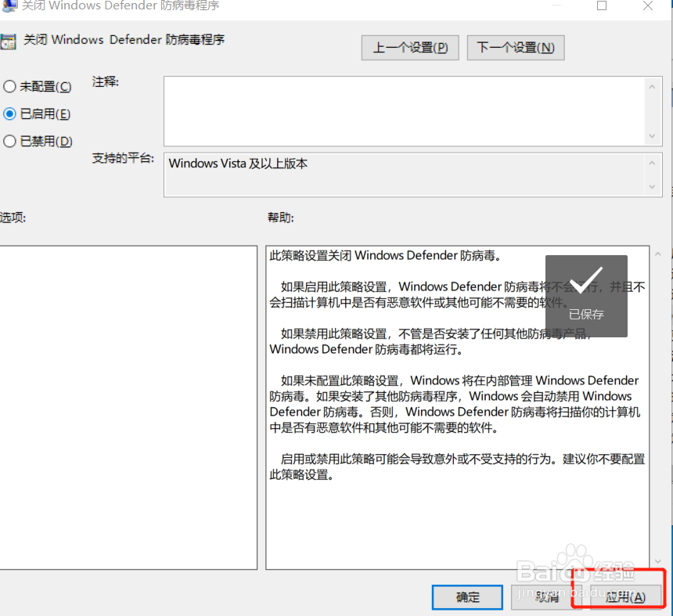The height and width of the screenshot is (616, 673).
Task: Click help text '此策略设置关闭 Windows Defender 防病毒。'
Action: (385, 256)
